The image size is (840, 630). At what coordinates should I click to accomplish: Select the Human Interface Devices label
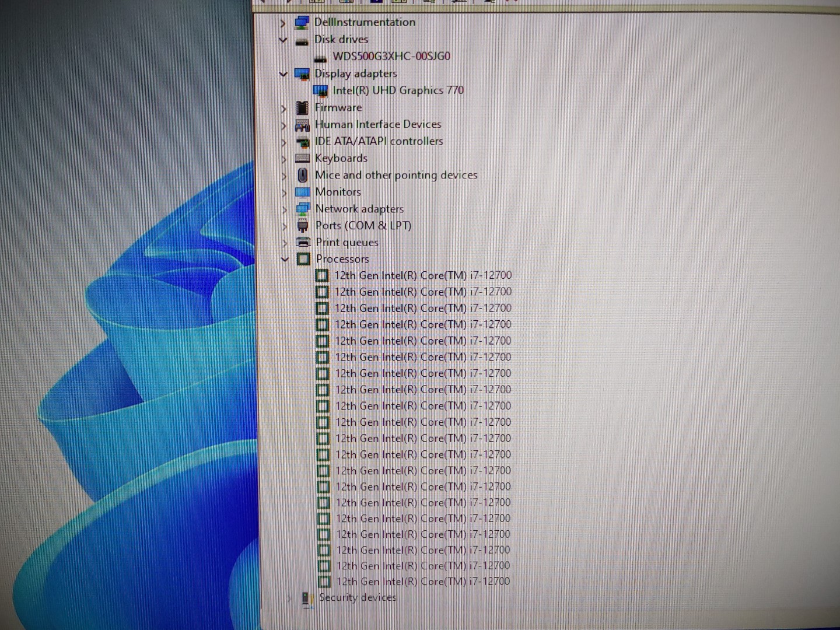pyautogui.click(x=378, y=124)
